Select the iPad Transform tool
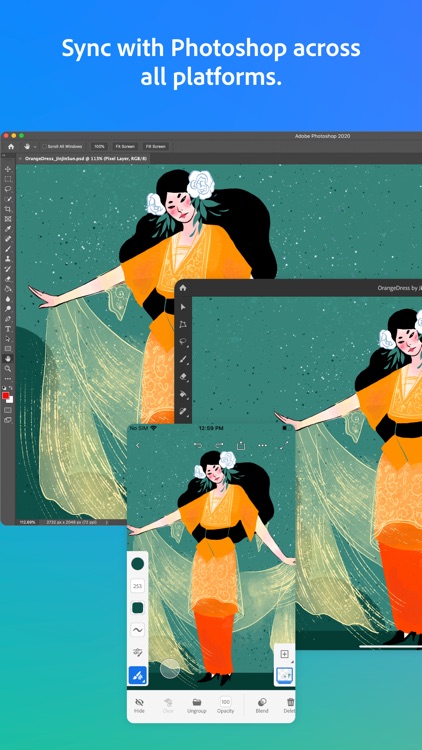Screen dimensions: 422x750 [x=182, y=324]
